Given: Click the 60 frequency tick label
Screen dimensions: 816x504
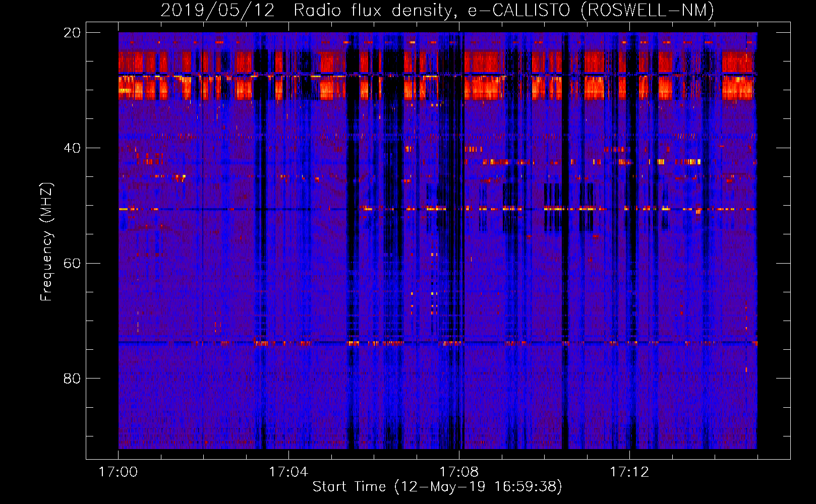Looking at the screenshot, I should (x=72, y=264).
